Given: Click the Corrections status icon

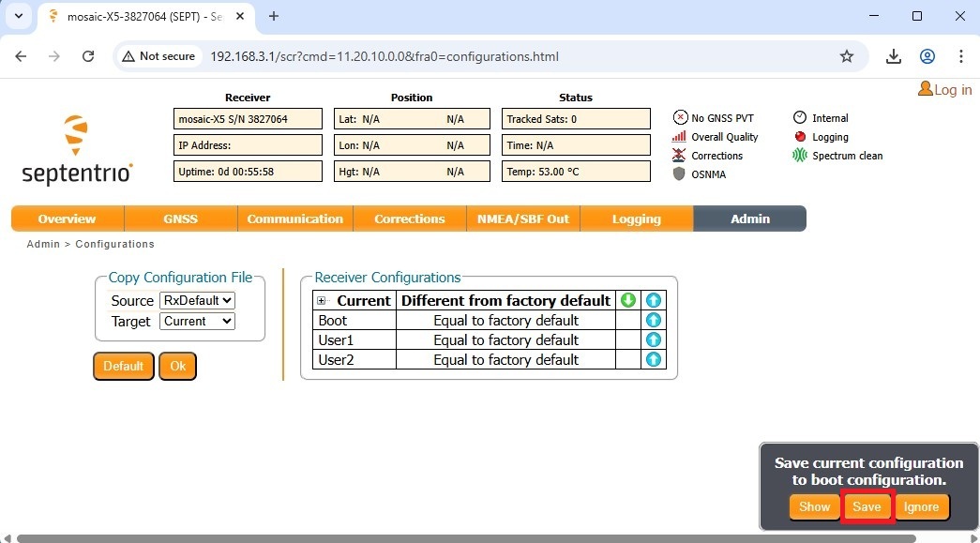Looking at the screenshot, I should [680, 156].
